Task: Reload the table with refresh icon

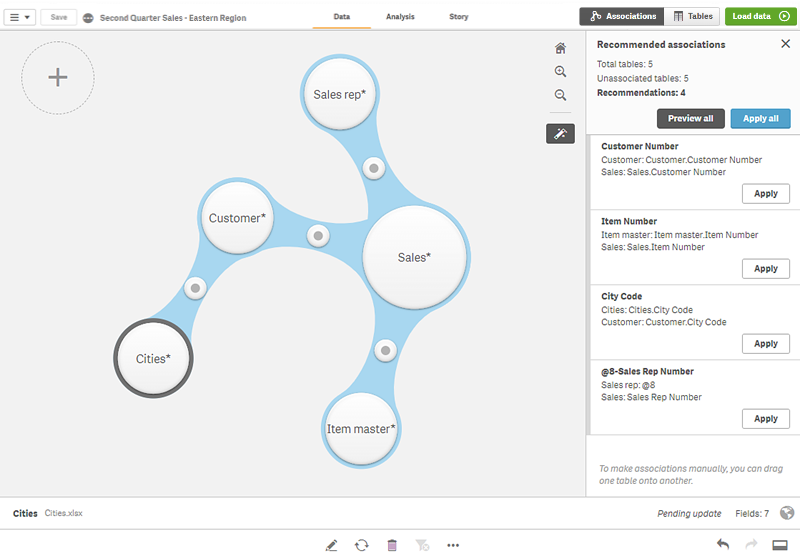Action: coord(362,546)
